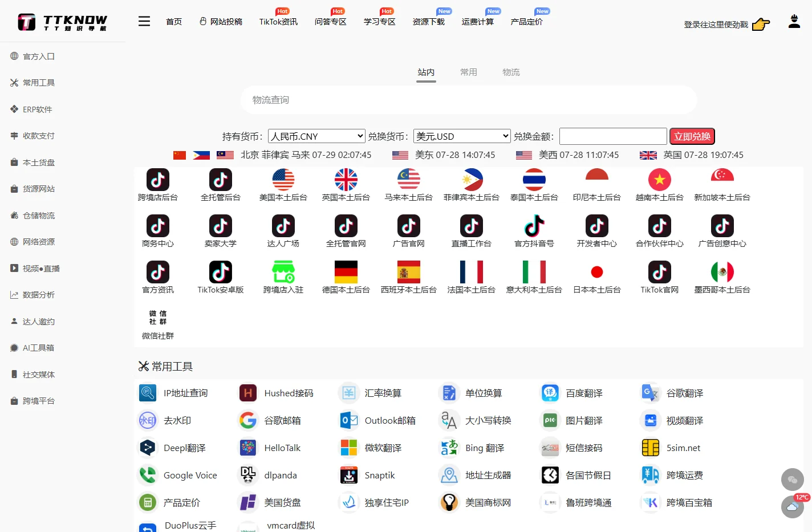
Task: Click the 英国本土后台 UK flag icon
Action: (x=346, y=180)
